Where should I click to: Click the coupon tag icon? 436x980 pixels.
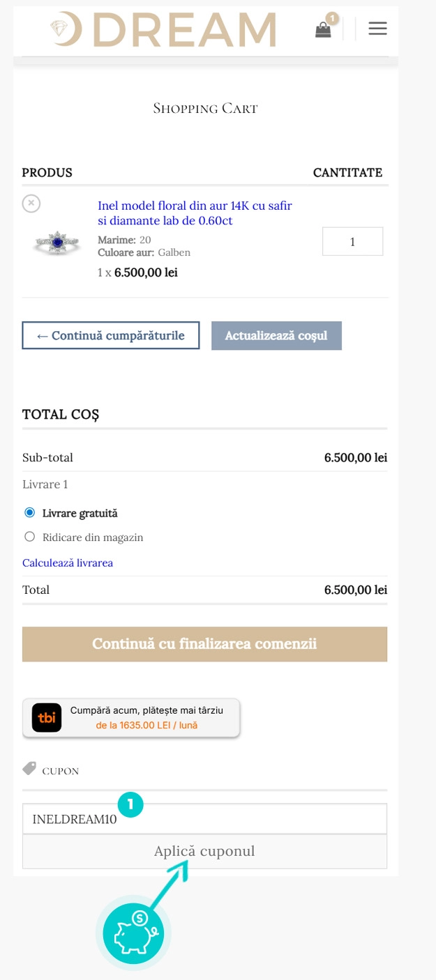pos(29,769)
